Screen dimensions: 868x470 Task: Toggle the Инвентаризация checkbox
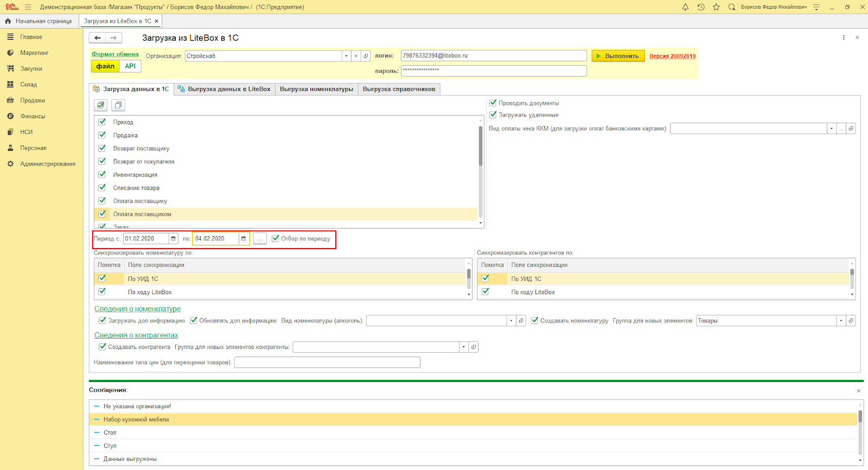pyautogui.click(x=102, y=174)
